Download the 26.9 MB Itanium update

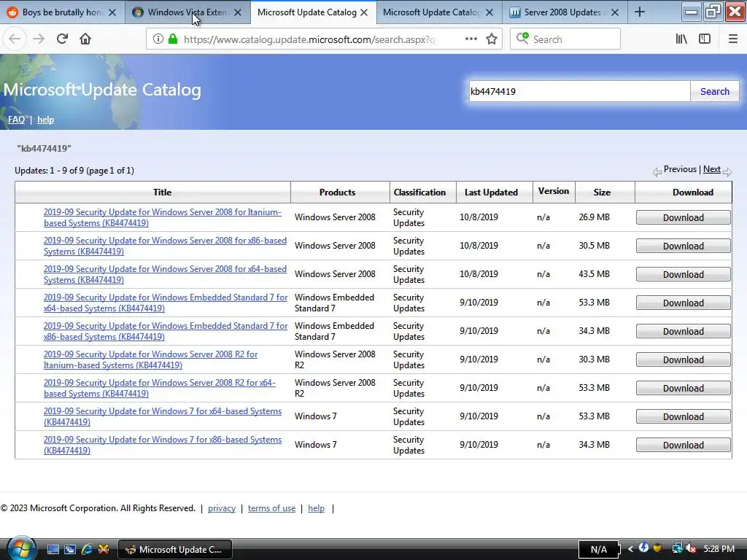[683, 217]
